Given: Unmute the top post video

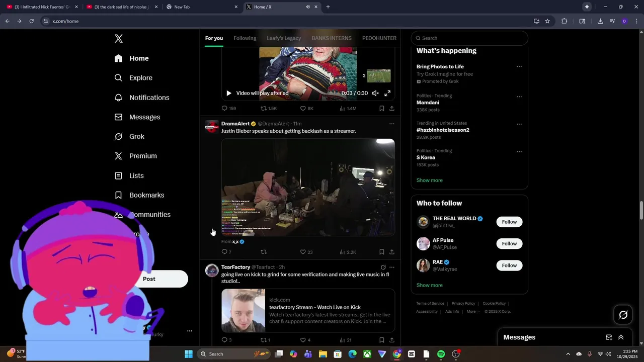Looking at the screenshot, I should click(x=375, y=94).
